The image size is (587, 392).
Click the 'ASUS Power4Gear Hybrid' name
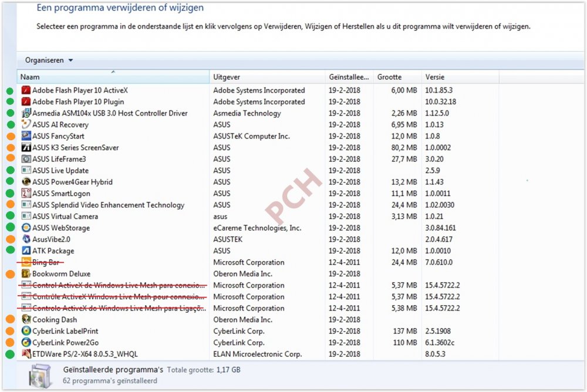pyautogui.click(x=72, y=182)
